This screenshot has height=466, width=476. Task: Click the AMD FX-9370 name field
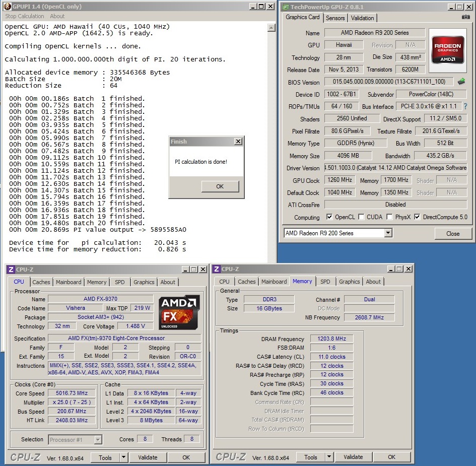pos(100,299)
